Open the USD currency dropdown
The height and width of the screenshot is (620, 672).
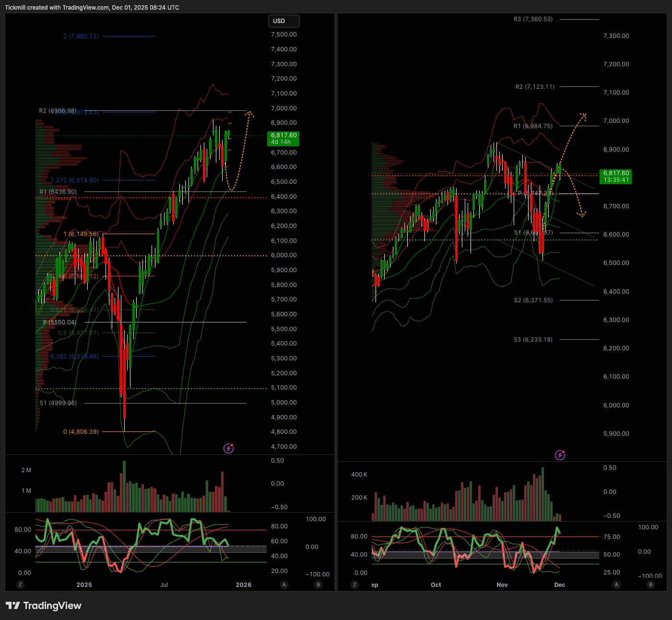click(283, 21)
